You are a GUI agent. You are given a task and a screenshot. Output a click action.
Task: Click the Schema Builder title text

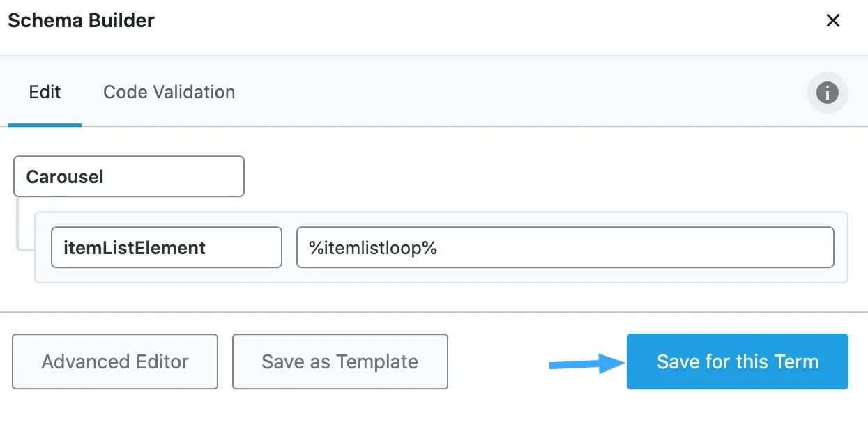(x=81, y=20)
